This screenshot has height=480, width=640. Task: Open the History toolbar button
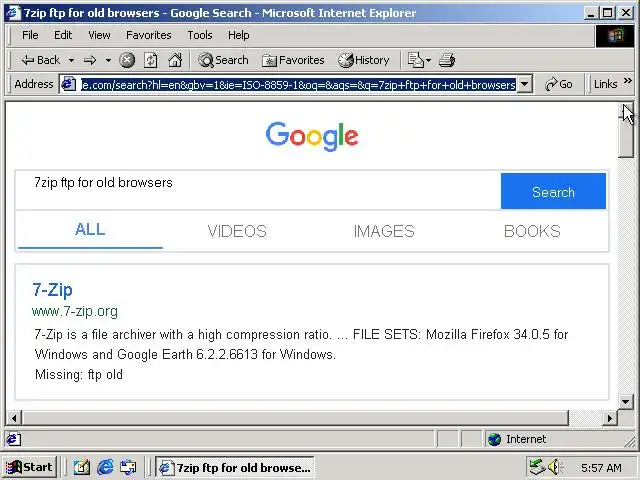click(x=364, y=60)
